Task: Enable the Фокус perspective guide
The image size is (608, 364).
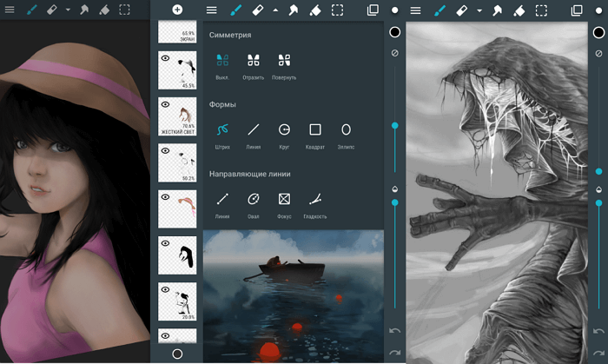Action: coord(283,200)
